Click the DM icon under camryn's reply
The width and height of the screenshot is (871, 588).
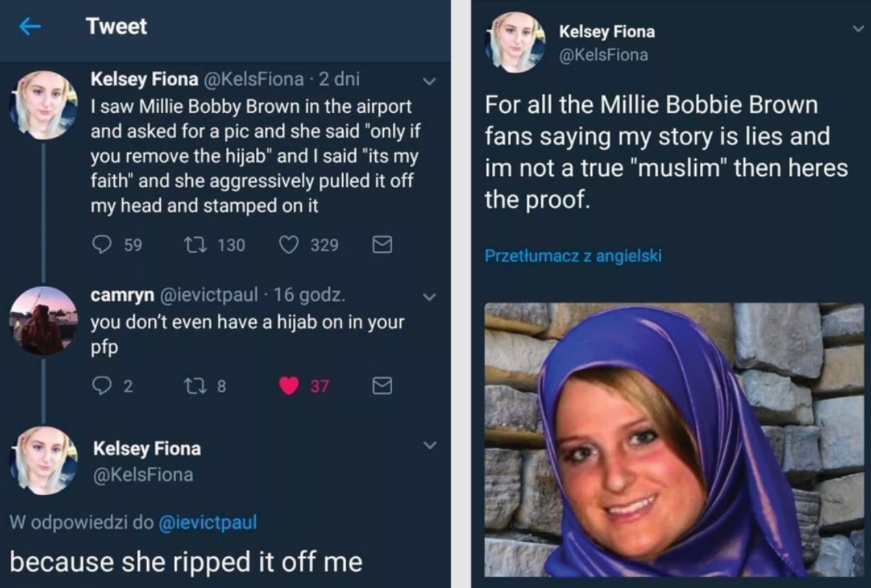[382, 386]
